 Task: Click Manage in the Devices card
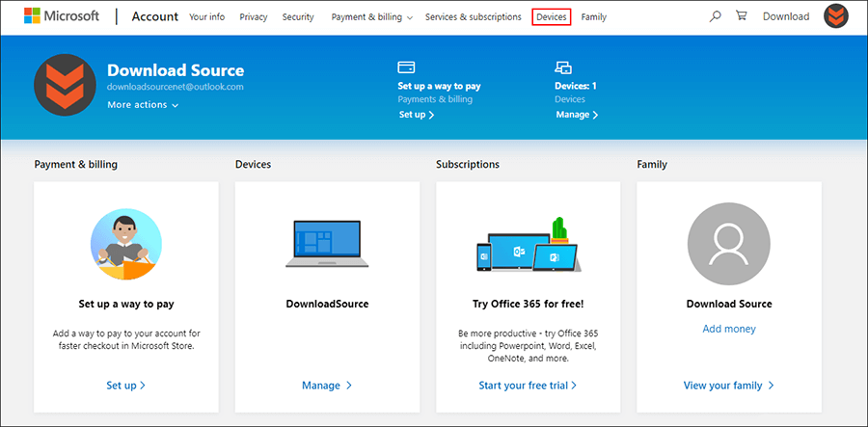click(327, 386)
